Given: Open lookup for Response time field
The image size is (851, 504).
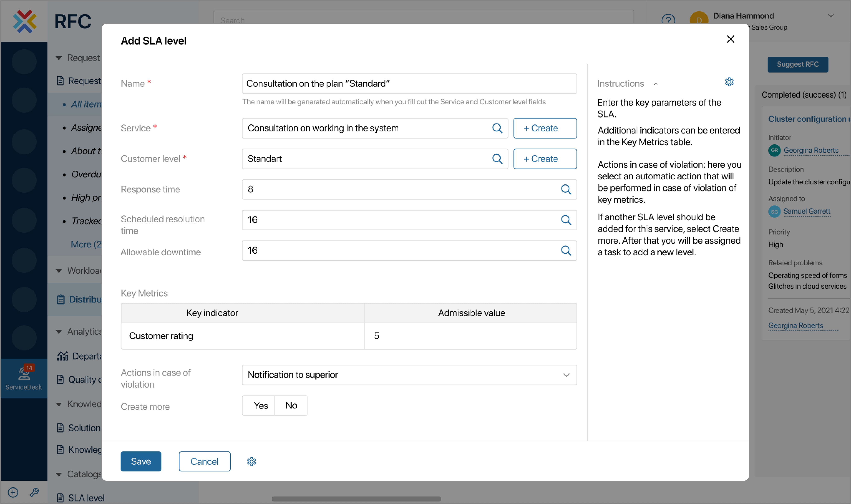Looking at the screenshot, I should [x=566, y=189].
